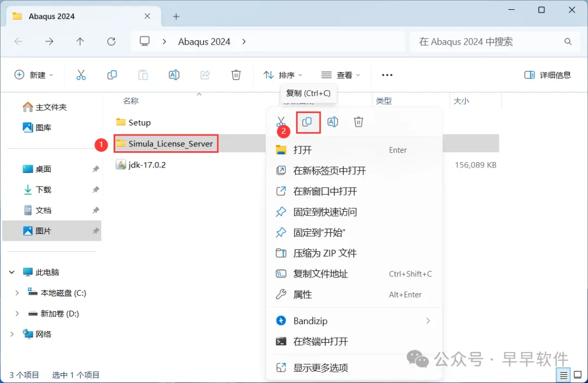This screenshot has width=588, height=383.
Task: Click the Cut scissors icon in the context menu
Action: point(281,122)
